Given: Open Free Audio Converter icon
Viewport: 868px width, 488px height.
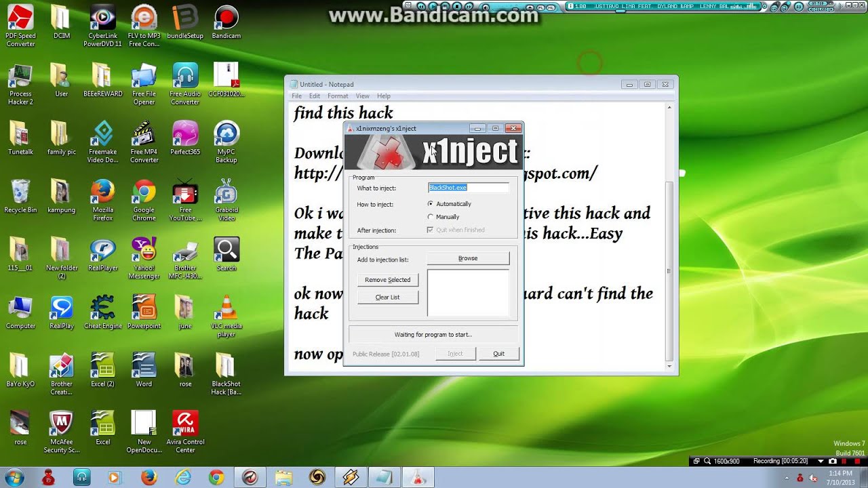Looking at the screenshot, I should coord(185,84).
